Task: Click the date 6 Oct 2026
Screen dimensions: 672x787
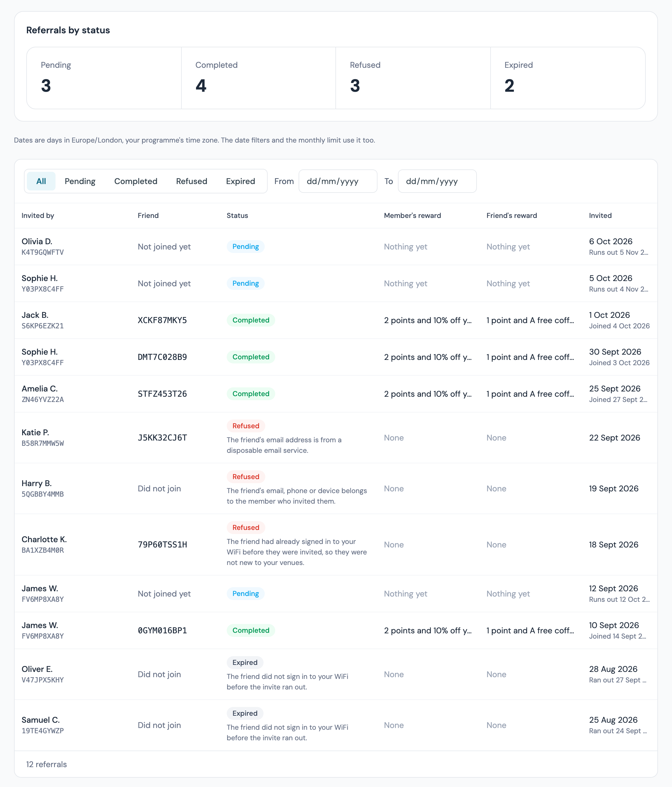Action: 610,241
